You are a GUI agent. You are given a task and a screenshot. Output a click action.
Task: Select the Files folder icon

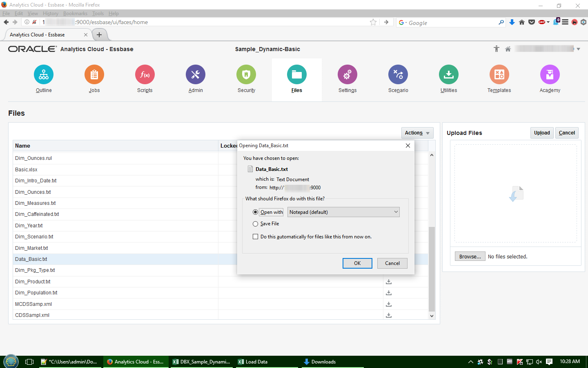coord(297,74)
